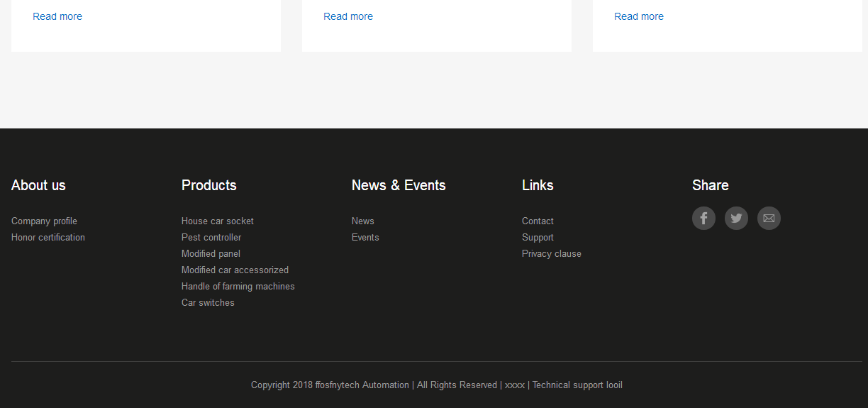
Task: Click the middle card's Read more link
Action: coord(348,16)
